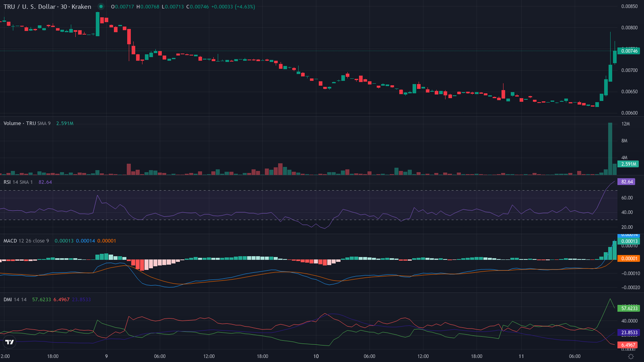Click the blue ADX 23.8533 value tag

pyautogui.click(x=628, y=333)
